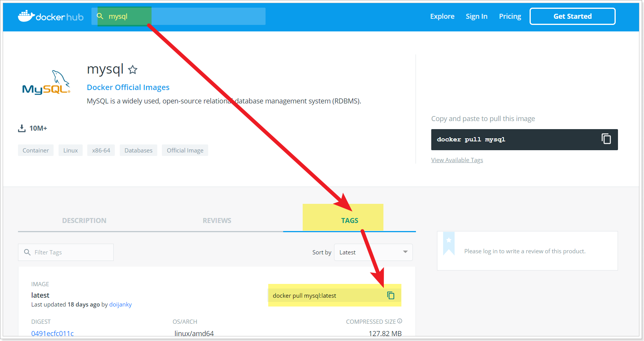Switch to the Reviews tab
Screen dimensions: 644x341
click(x=217, y=221)
